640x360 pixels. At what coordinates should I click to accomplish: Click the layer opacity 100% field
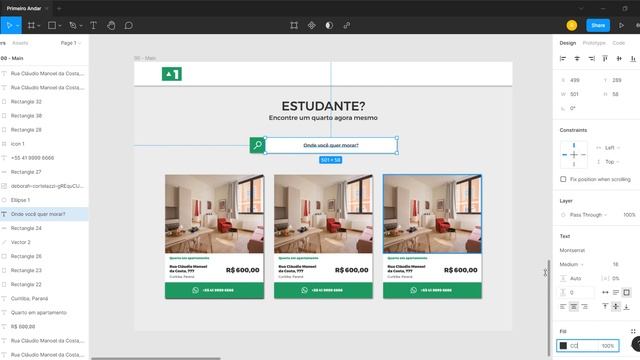(629, 215)
